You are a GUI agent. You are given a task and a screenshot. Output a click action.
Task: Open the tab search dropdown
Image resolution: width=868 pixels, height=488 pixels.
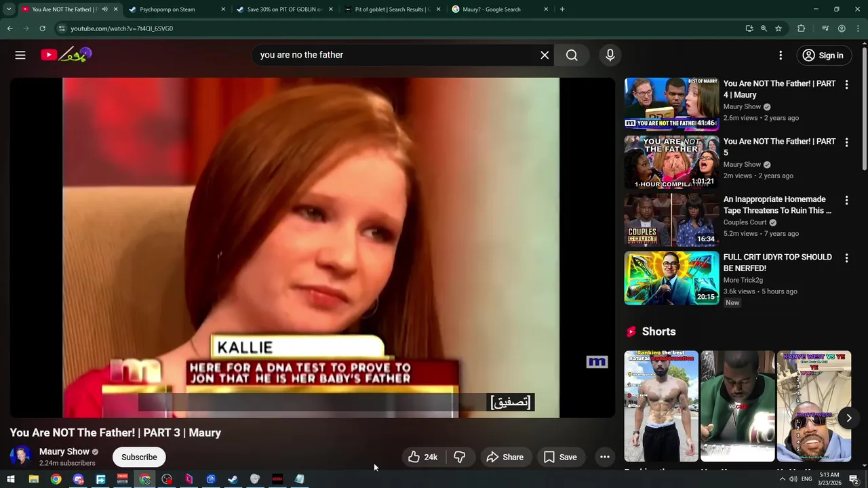pyautogui.click(x=9, y=9)
